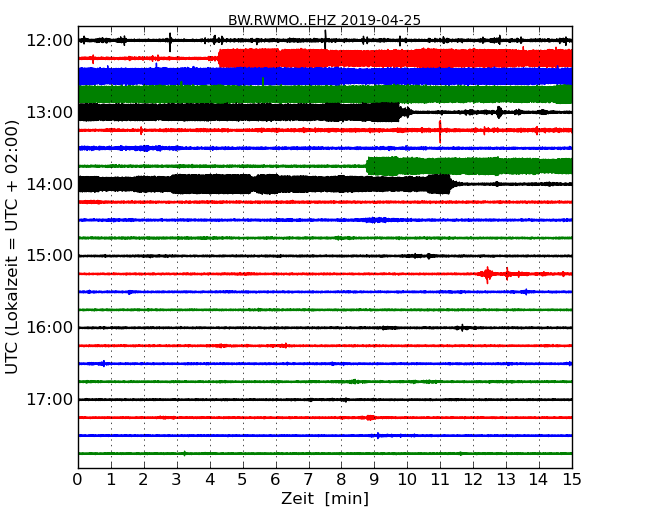
Task: Click the onset of the thick green signal on the 13:45 trace
Action: (367, 166)
